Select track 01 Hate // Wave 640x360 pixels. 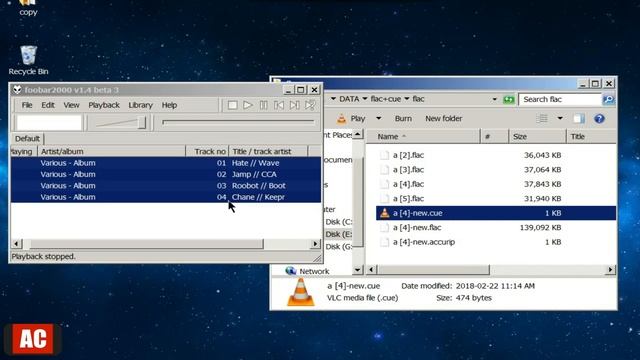click(x=166, y=163)
